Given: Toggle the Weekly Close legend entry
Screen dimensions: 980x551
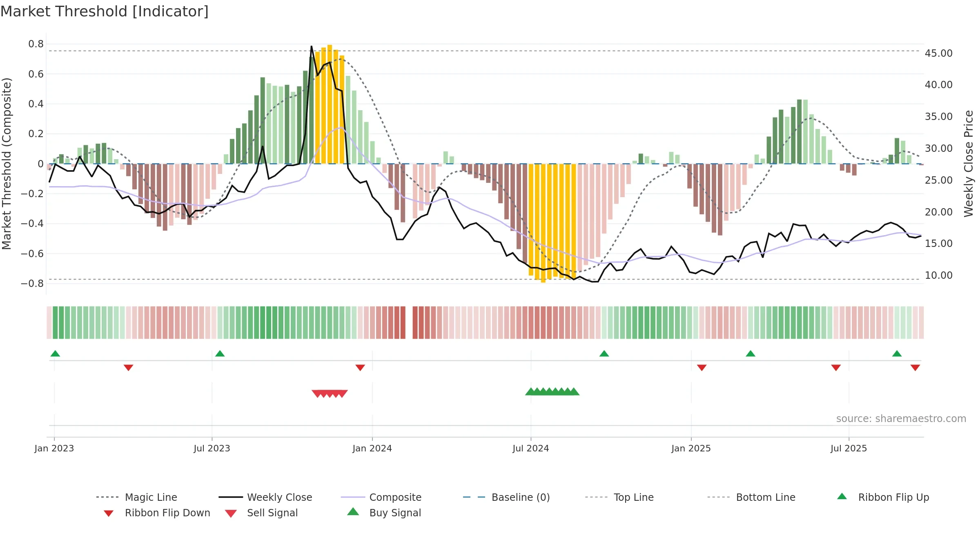Looking at the screenshot, I should point(265,497).
